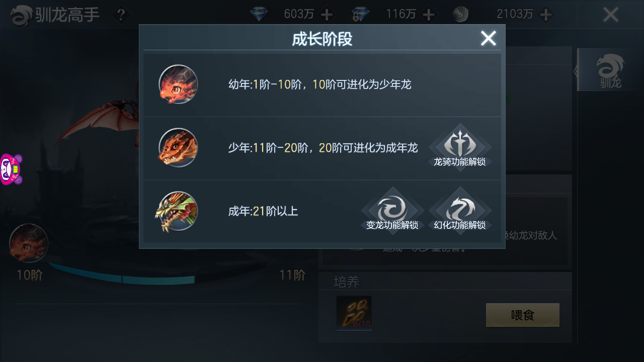Click the dragon growth progress bar
This screenshot has width=644, height=362.
point(122,276)
